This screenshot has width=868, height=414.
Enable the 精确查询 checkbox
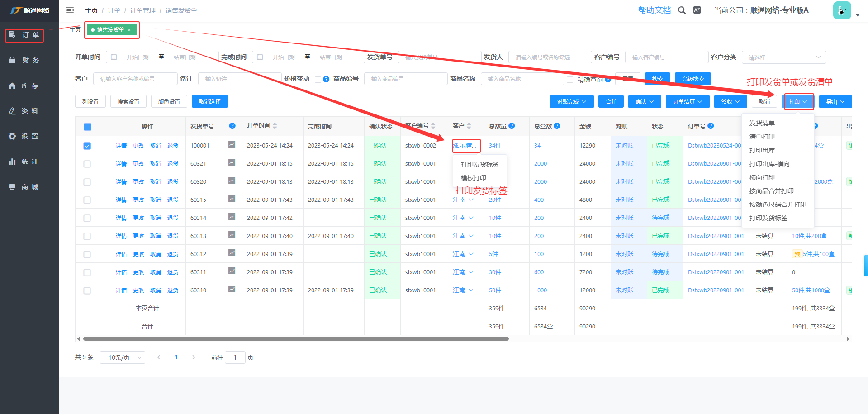pyautogui.click(x=570, y=80)
